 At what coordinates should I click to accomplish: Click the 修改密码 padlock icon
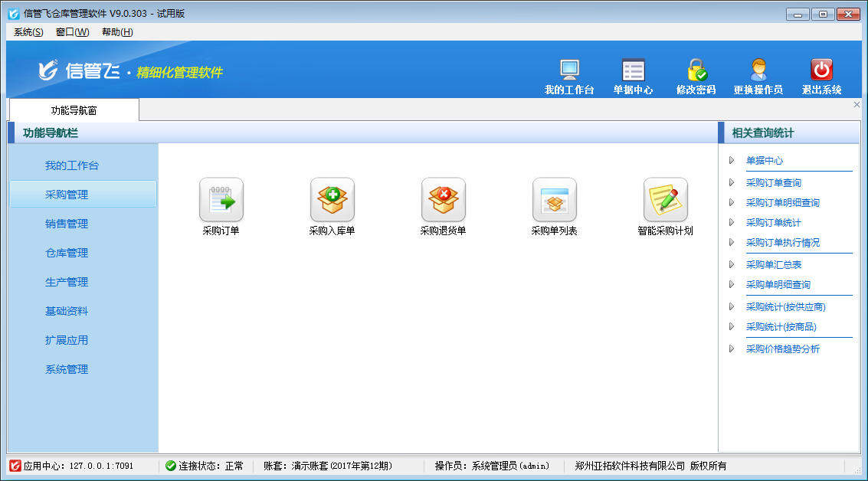pyautogui.click(x=696, y=70)
